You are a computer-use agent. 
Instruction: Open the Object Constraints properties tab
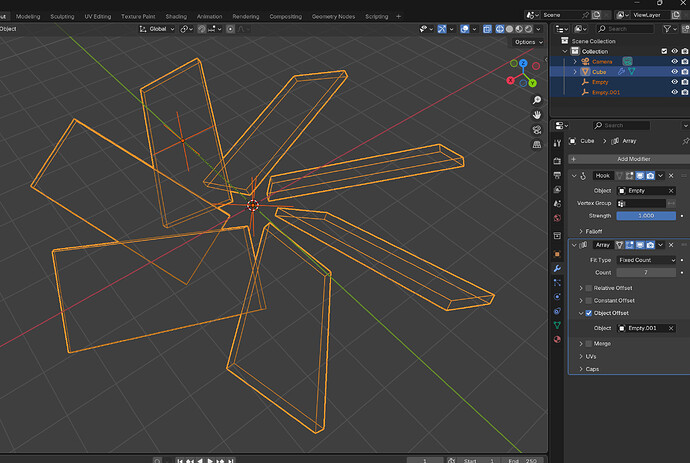coord(557,311)
